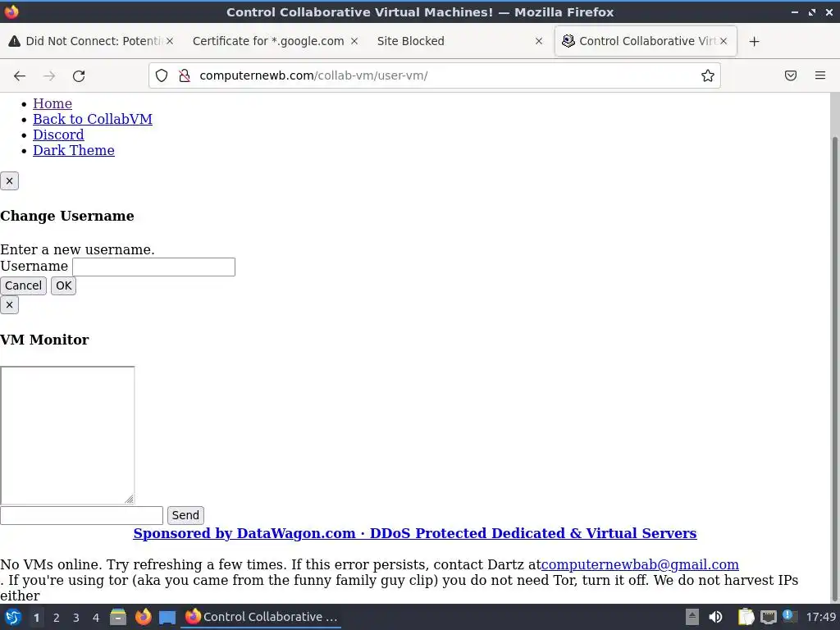Screen dimensions: 840x630
Task: Open the tracking protection shield icon
Action: pos(162,75)
